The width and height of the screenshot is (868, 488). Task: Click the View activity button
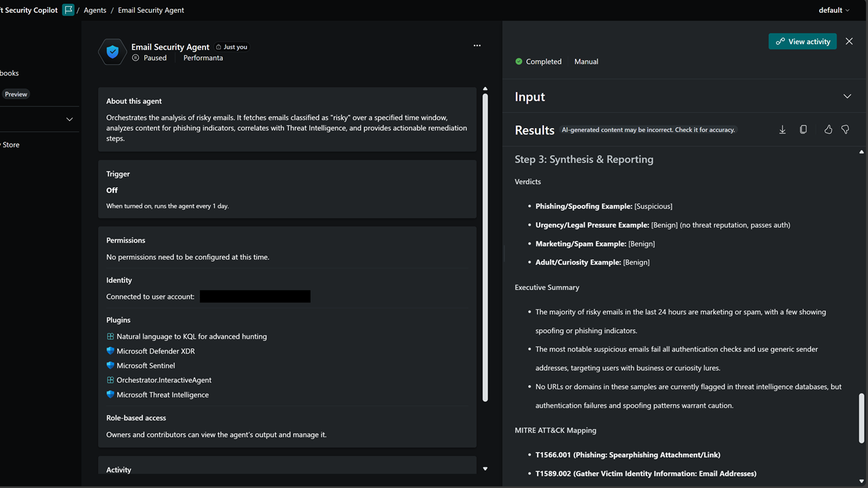802,41
